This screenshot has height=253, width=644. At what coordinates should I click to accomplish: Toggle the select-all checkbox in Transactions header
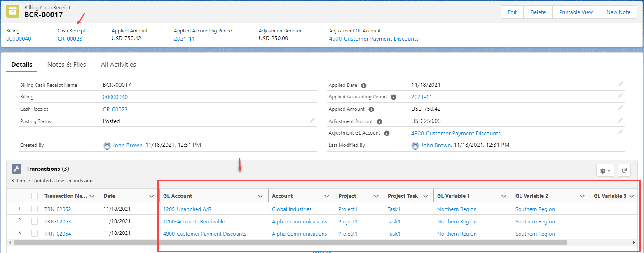coord(35,196)
